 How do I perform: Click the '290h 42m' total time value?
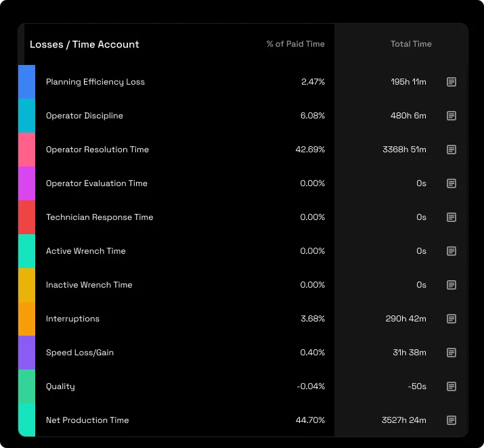click(405, 319)
